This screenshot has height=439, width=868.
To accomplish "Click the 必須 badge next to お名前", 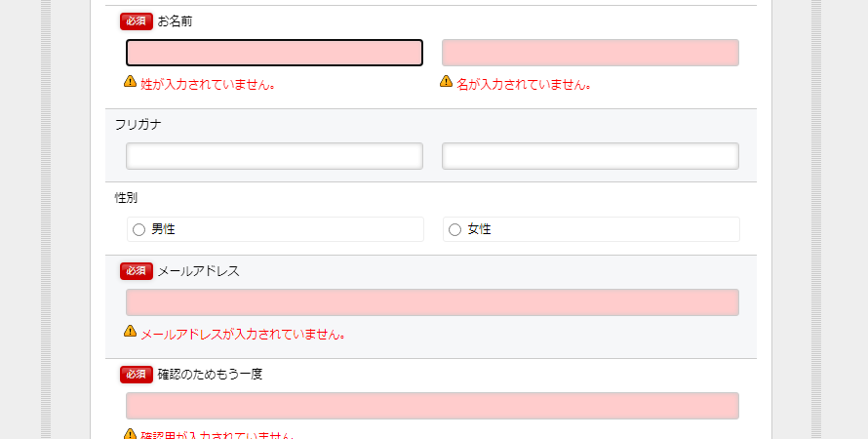I will click(x=137, y=21).
